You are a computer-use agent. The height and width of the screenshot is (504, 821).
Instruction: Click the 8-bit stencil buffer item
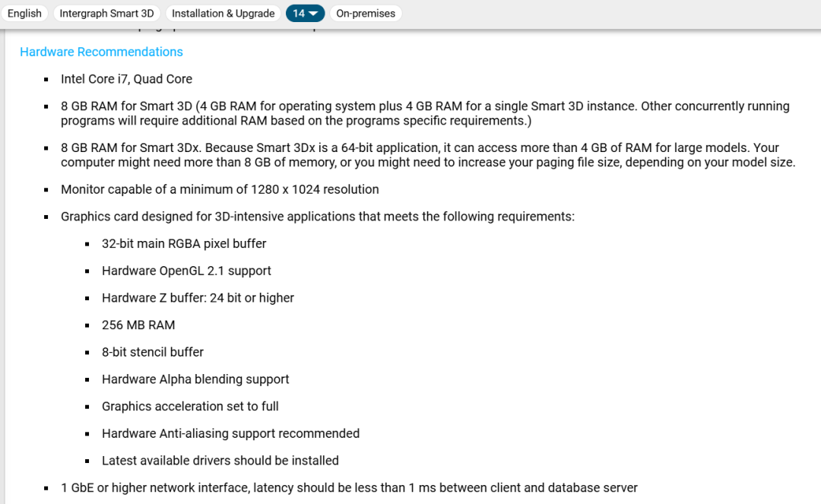152,352
